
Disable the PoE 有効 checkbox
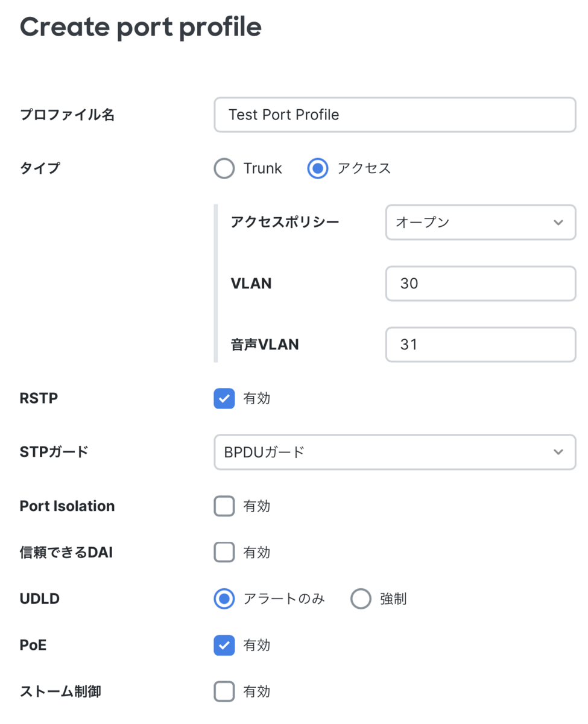tap(224, 646)
